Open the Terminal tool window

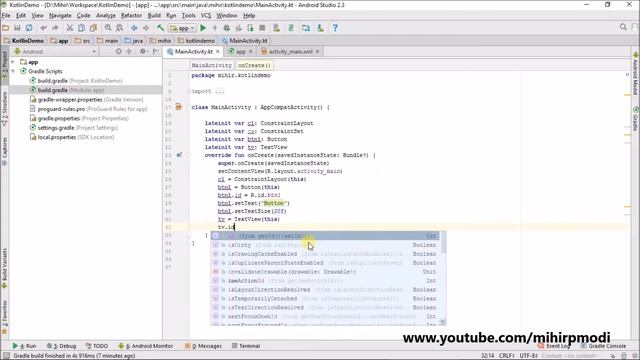click(x=246, y=346)
